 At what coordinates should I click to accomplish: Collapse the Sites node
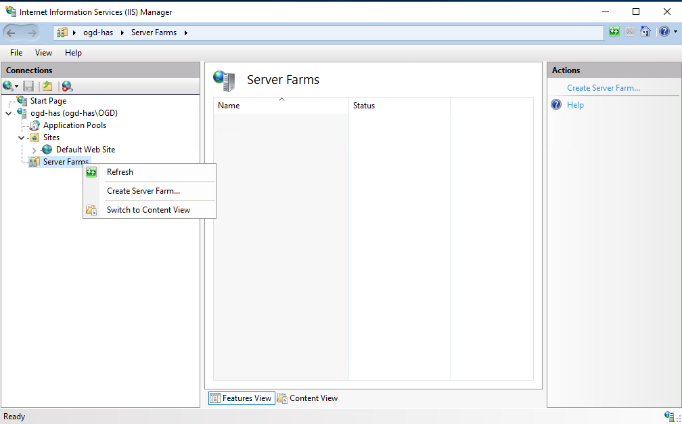click(21, 138)
